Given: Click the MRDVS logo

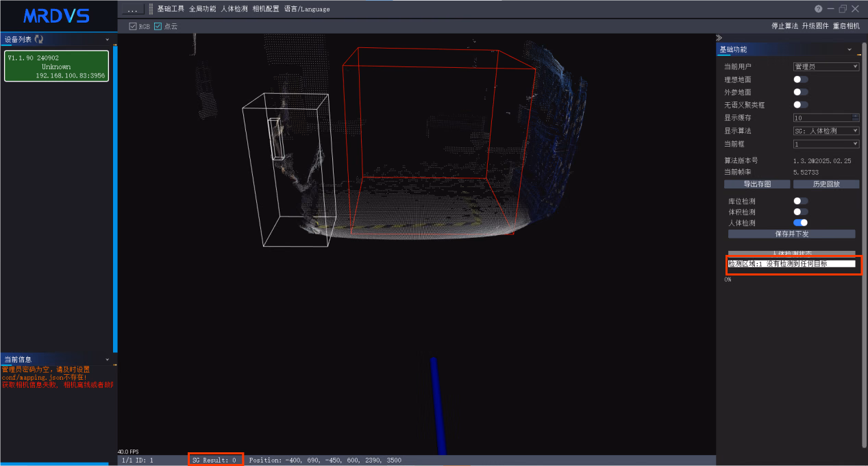Looking at the screenshot, I should click(x=57, y=15).
